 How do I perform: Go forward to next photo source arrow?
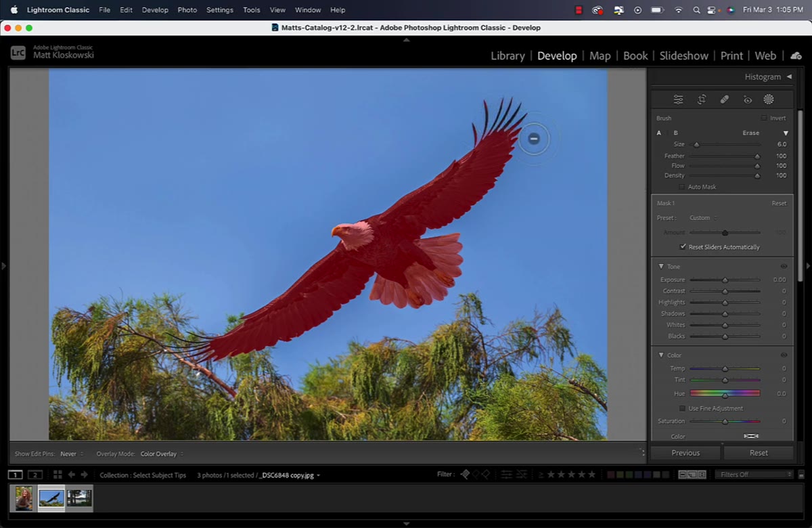tap(85, 475)
